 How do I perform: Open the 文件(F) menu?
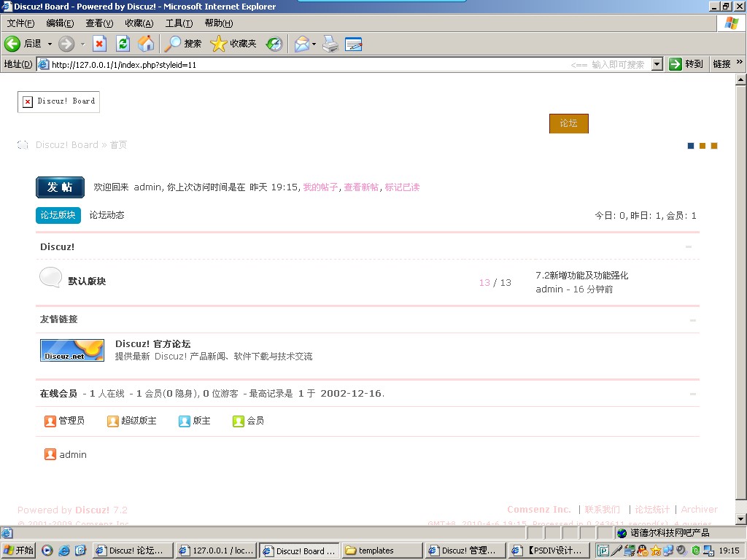pyautogui.click(x=20, y=23)
